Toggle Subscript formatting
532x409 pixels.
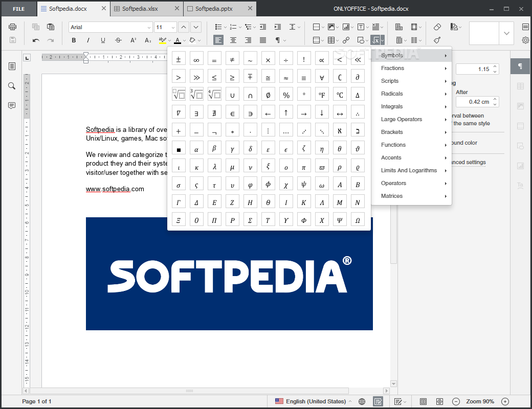tap(148, 40)
